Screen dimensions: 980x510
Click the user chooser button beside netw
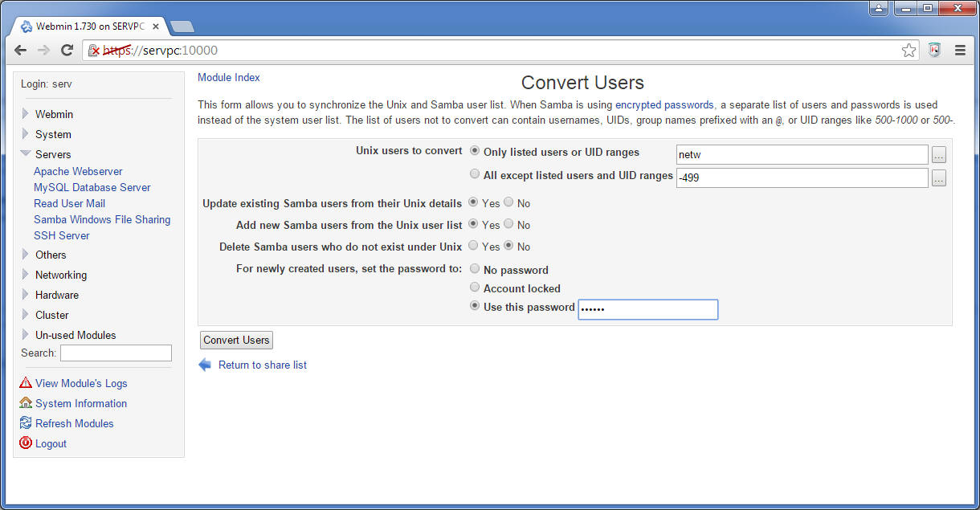939,155
